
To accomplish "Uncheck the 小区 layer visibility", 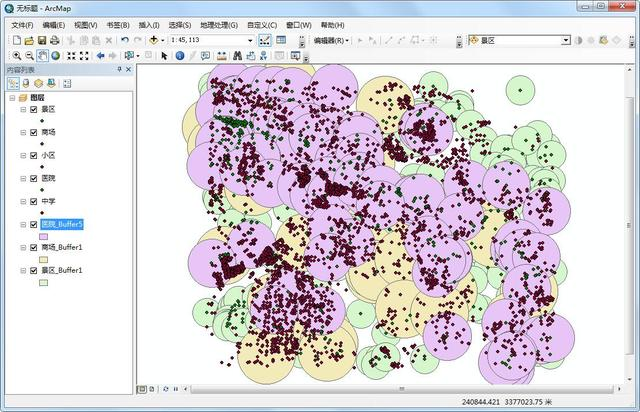I will pyautogui.click(x=34, y=156).
